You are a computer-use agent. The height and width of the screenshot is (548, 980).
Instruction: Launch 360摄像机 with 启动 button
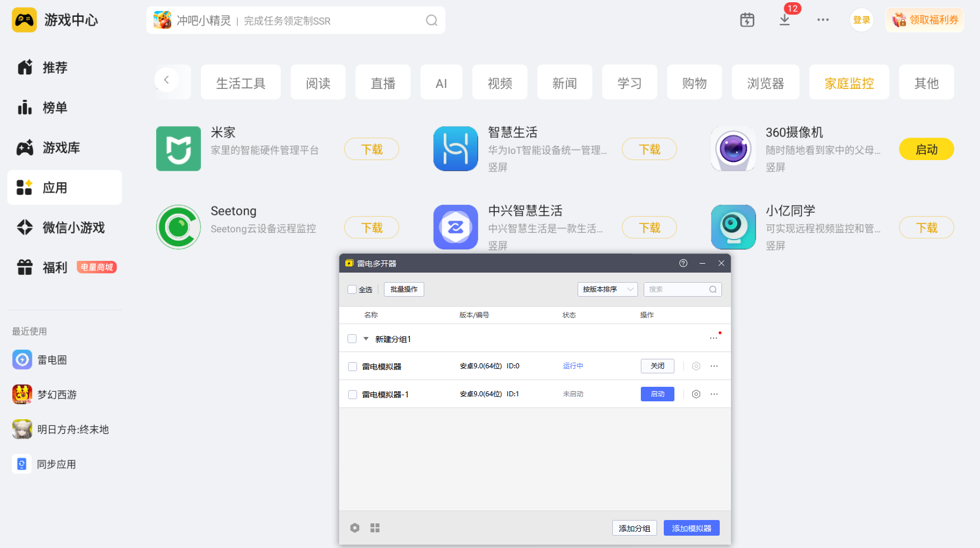click(x=927, y=149)
